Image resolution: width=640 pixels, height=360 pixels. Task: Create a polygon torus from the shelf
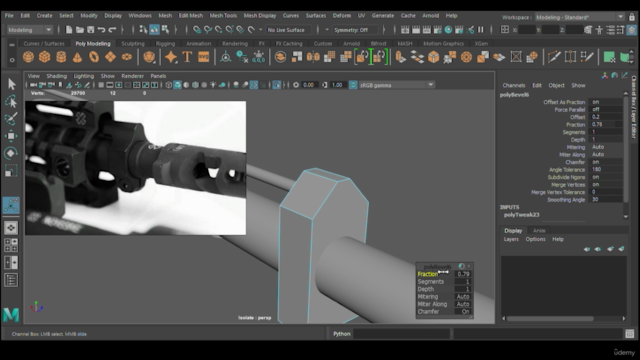pyautogui.click(x=94, y=57)
